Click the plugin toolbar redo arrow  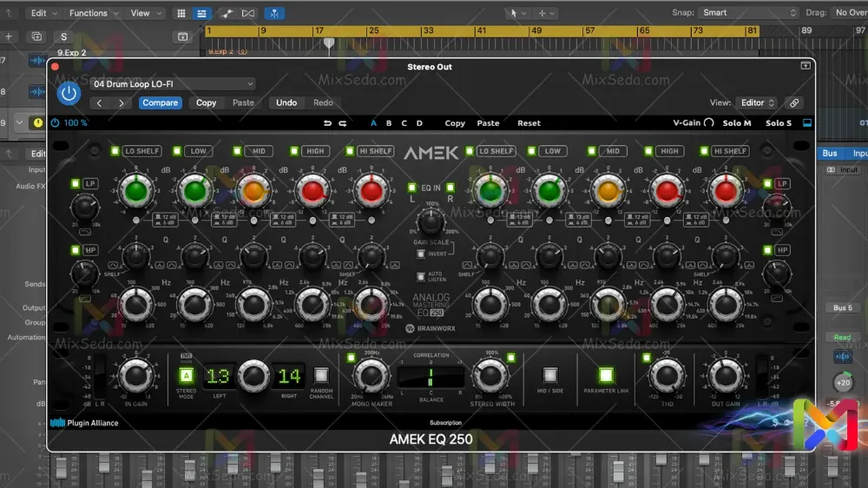[x=343, y=123]
